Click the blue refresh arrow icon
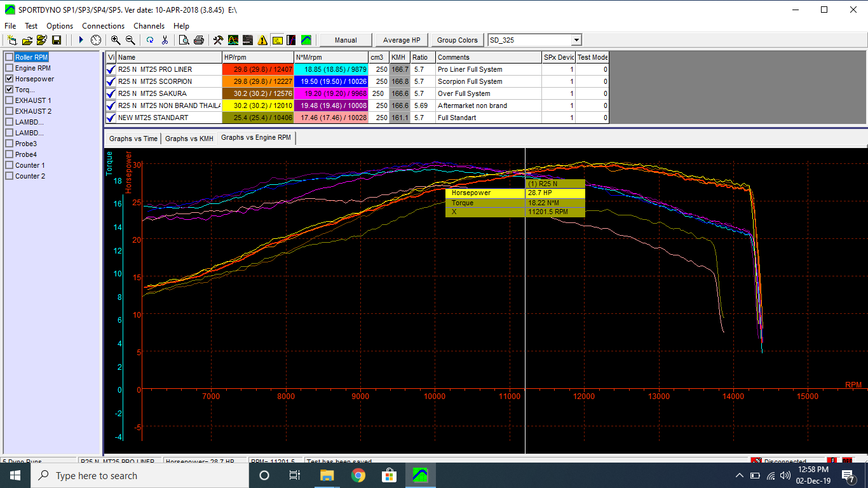 pyautogui.click(x=150, y=40)
